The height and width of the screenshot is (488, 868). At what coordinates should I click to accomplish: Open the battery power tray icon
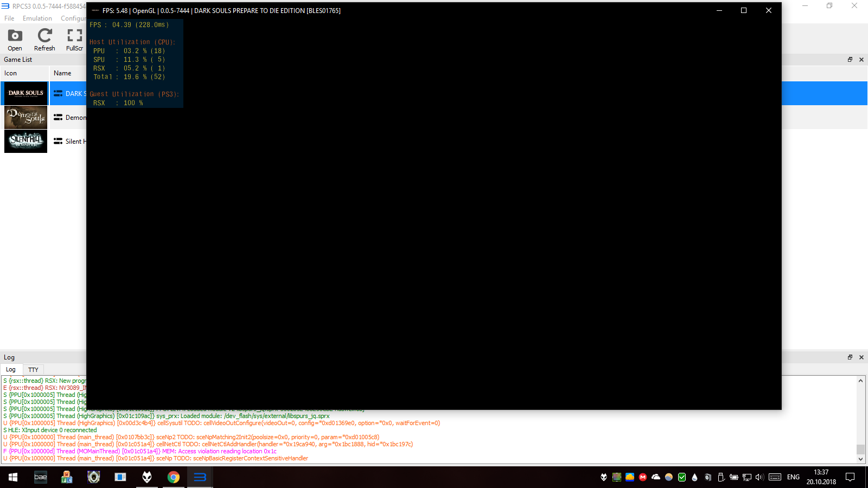click(x=734, y=477)
